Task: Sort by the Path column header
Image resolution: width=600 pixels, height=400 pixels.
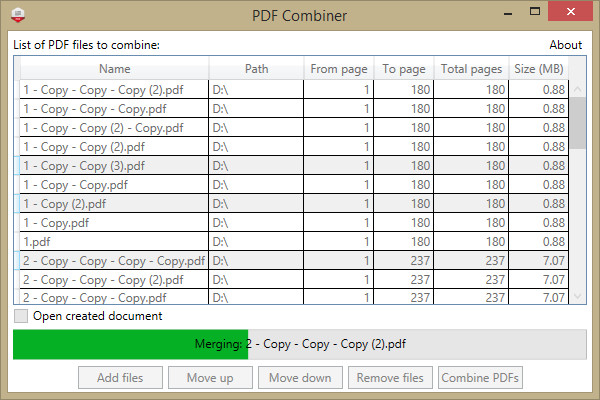Action: [256, 69]
